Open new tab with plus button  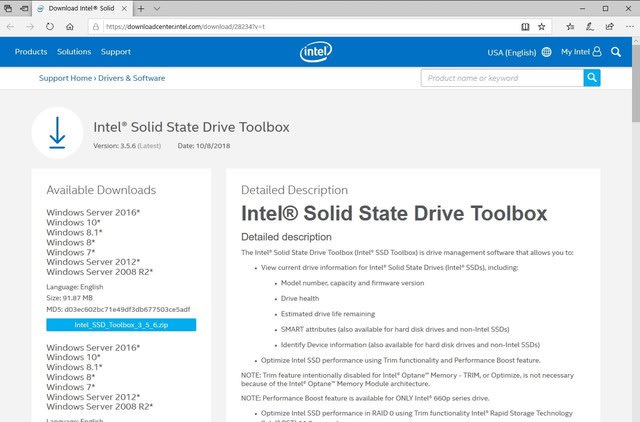pos(141,9)
